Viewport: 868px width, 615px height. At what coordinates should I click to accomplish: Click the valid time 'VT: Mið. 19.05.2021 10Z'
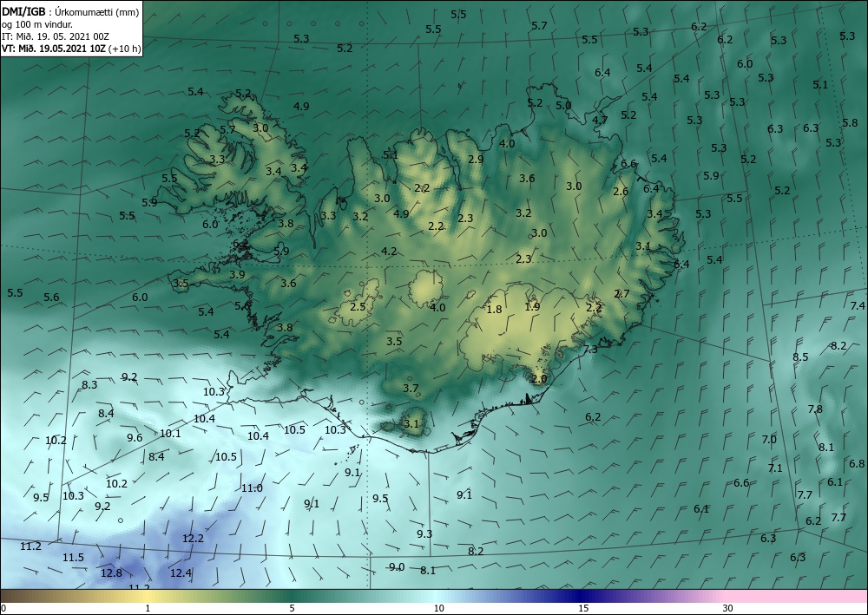tap(54, 48)
